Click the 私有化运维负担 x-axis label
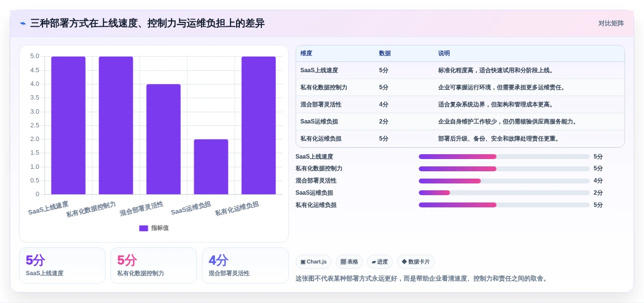This screenshot has height=303, width=644. click(x=237, y=209)
